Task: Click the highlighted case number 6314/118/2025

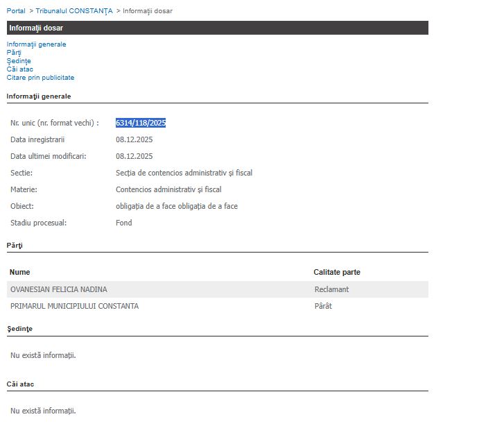Action: tap(141, 123)
